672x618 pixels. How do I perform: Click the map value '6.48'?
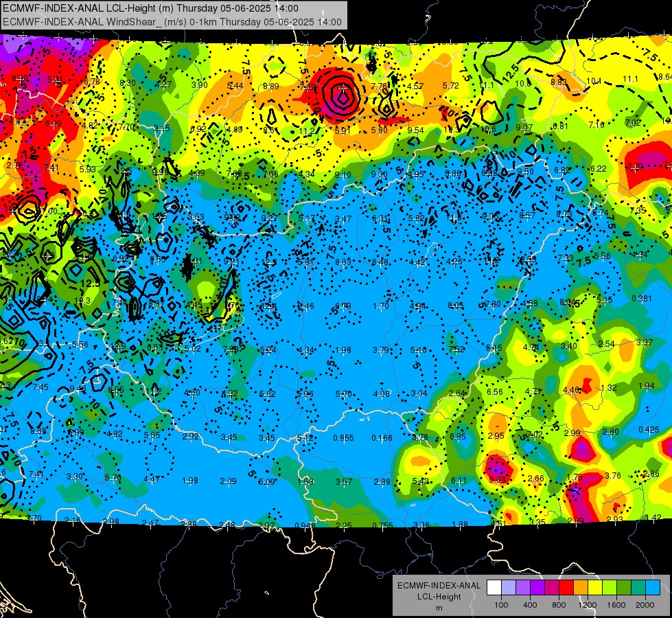[380, 262]
